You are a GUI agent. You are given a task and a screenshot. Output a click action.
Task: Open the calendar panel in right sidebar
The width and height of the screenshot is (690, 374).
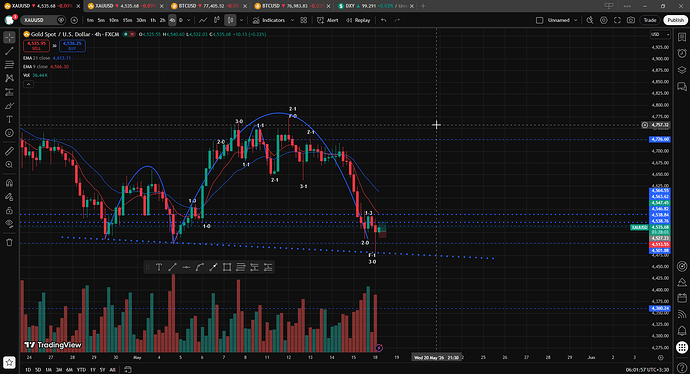[682, 298]
